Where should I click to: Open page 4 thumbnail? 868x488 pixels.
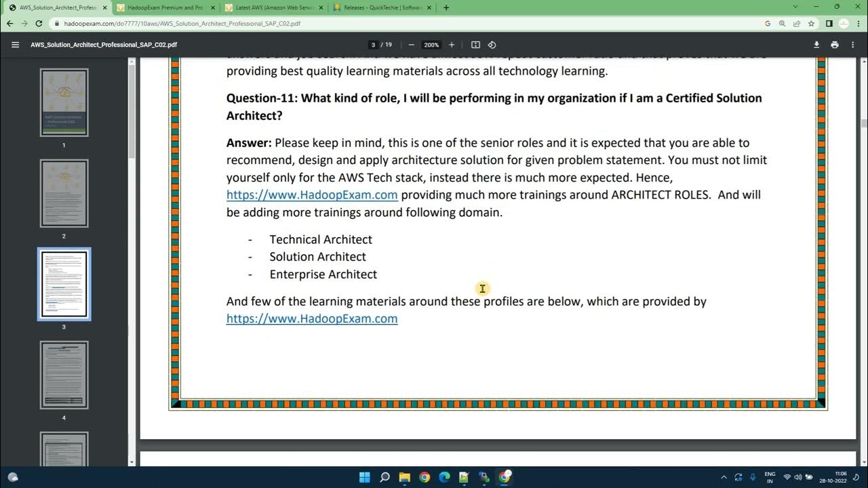coord(64,375)
